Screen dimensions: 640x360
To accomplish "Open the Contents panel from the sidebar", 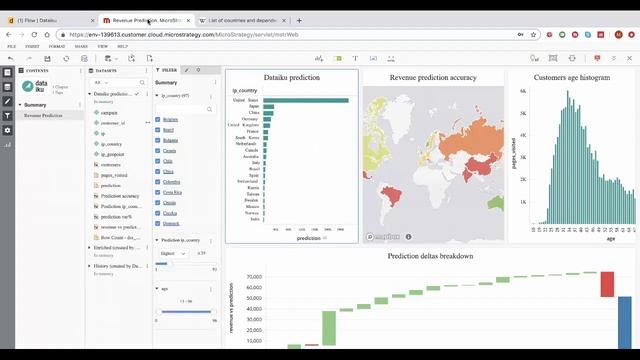I will point(7,73).
